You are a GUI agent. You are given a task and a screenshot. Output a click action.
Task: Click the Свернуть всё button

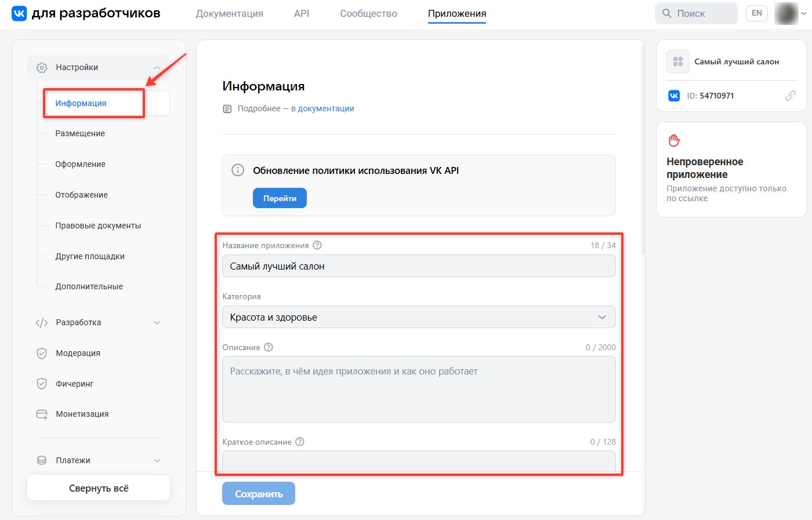point(99,488)
